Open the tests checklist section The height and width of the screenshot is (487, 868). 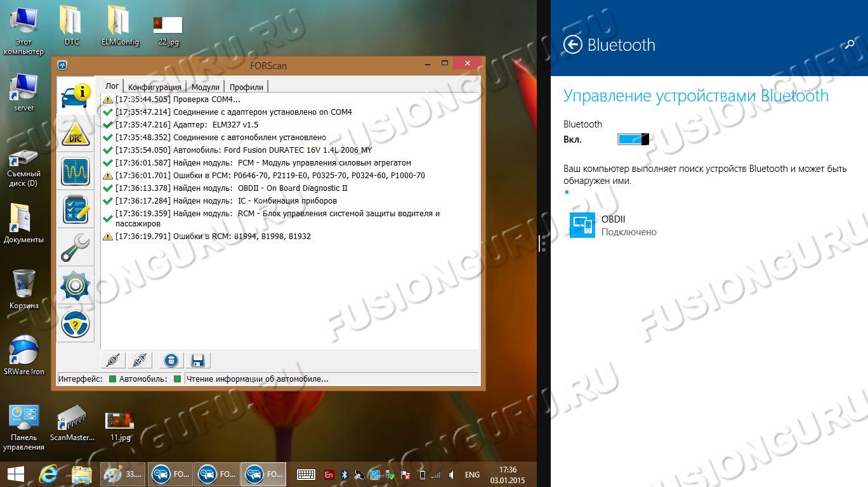click(75, 210)
